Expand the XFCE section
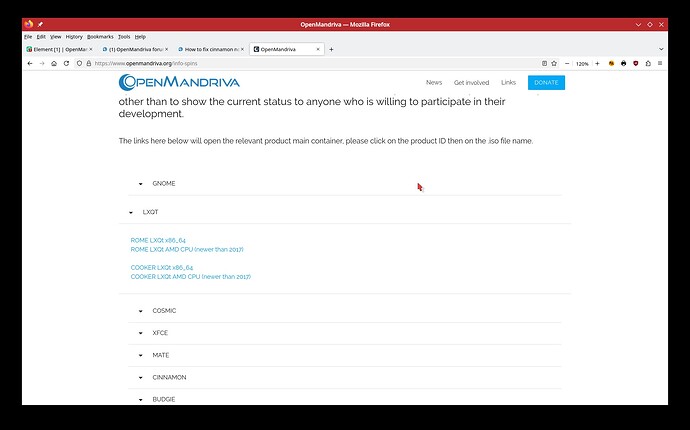This screenshot has width=690, height=430. pyautogui.click(x=345, y=333)
